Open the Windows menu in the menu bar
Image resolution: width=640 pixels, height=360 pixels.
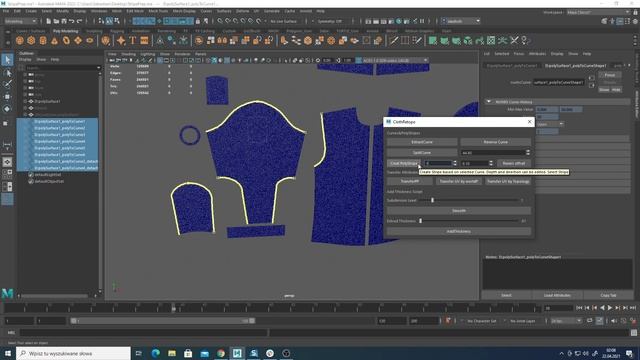click(99, 11)
